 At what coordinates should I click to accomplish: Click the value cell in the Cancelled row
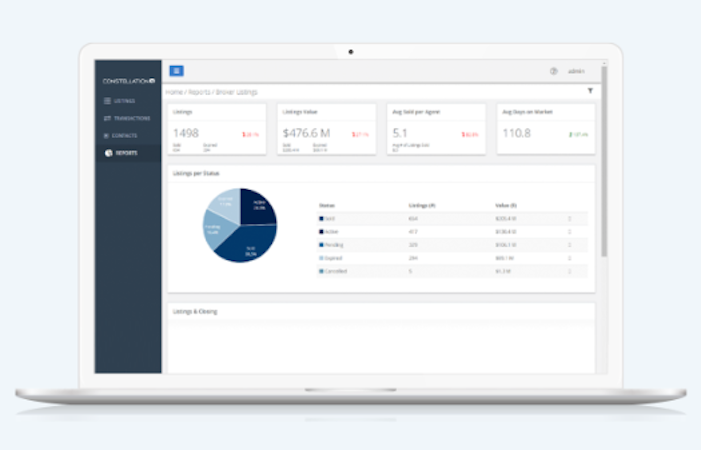coord(503,271)
